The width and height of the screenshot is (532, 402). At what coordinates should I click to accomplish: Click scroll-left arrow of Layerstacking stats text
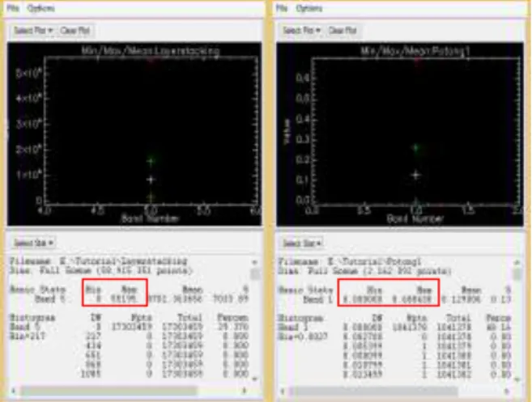pyautogui.click(x=14, y=391)
